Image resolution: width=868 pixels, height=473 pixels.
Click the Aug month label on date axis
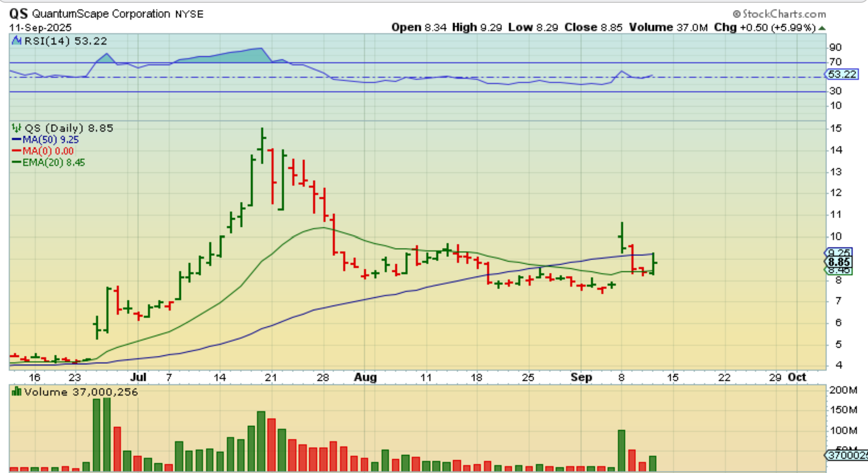[x=365, y=378]
